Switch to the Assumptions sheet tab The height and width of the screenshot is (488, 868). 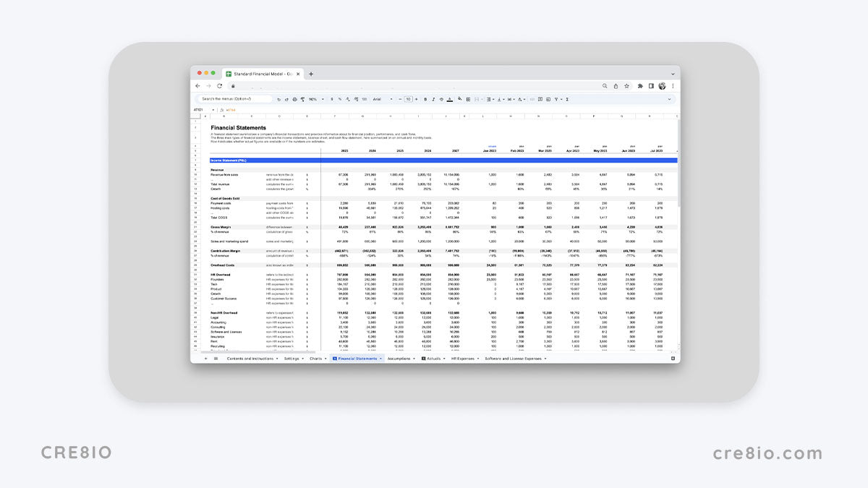click(400, 359)
